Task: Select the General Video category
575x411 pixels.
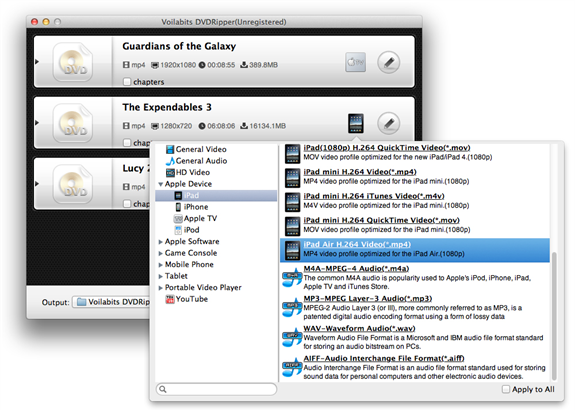Action: (201, 149)
